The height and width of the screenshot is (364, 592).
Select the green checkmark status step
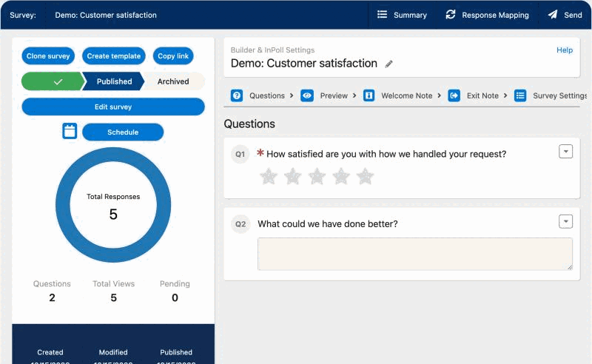point(53,81)
